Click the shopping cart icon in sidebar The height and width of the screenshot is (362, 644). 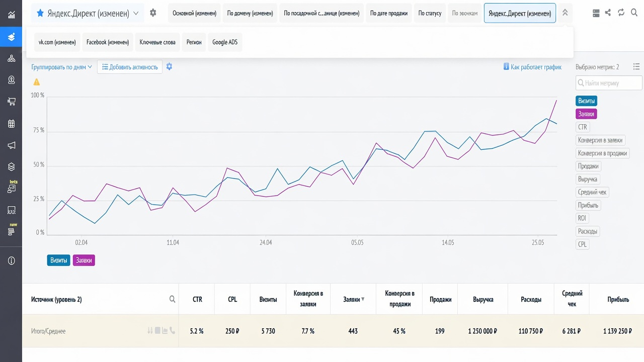[11, 102]
